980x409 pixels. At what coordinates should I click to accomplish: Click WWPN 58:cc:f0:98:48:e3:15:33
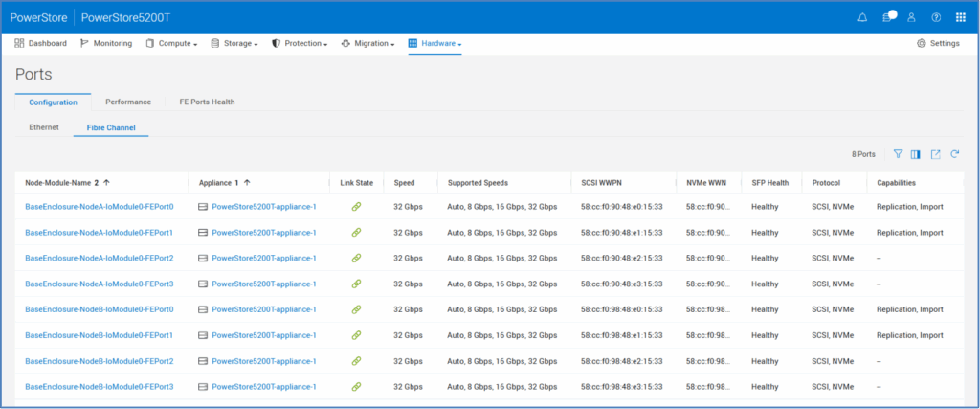tap(622, 386)
